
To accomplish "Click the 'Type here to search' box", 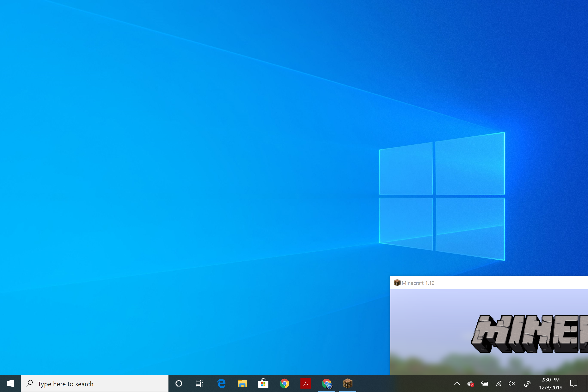I will 95,383.
